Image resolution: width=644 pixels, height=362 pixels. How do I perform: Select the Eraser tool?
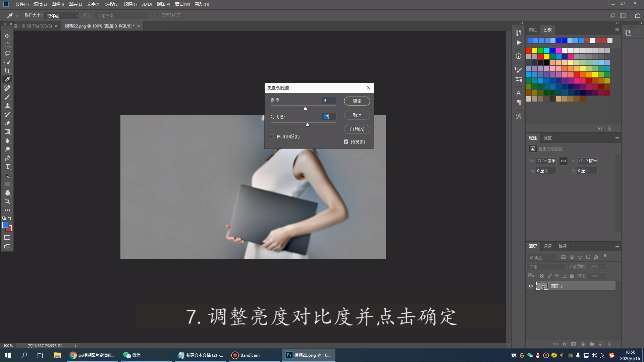point(7,123)
